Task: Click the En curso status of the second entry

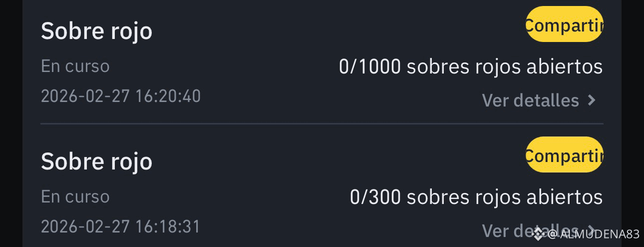Action: (x=75, y=196)
